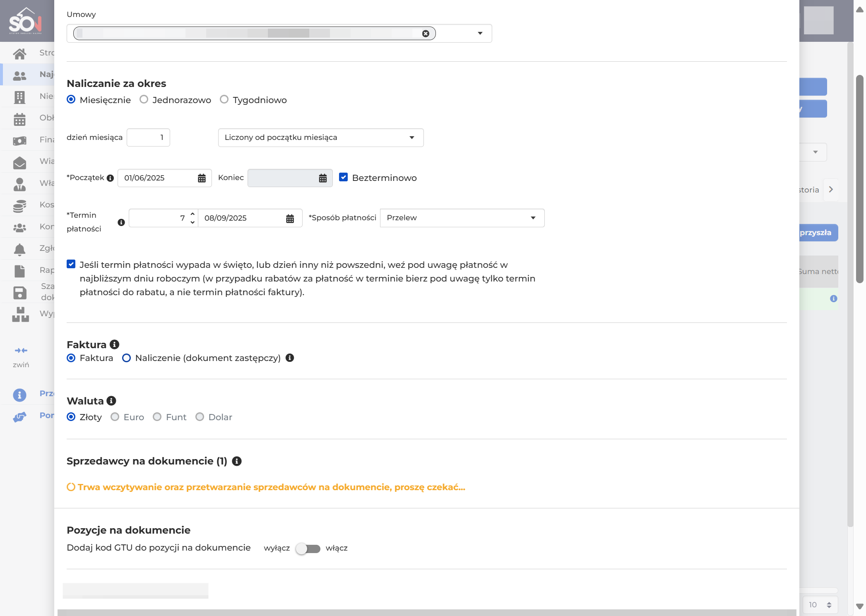
Task: Collapse sidebar using zwiń arrows
Action: click(x=21, y=351)
